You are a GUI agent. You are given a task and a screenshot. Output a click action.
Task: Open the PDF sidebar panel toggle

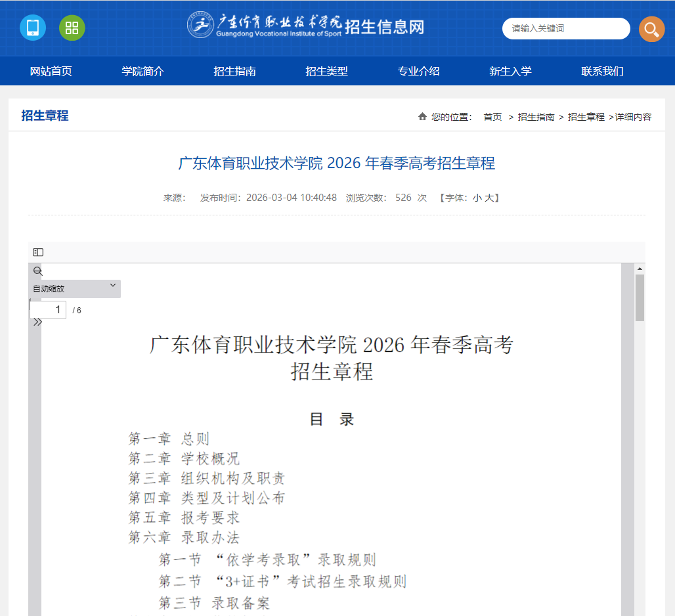[x=37, y=252]
